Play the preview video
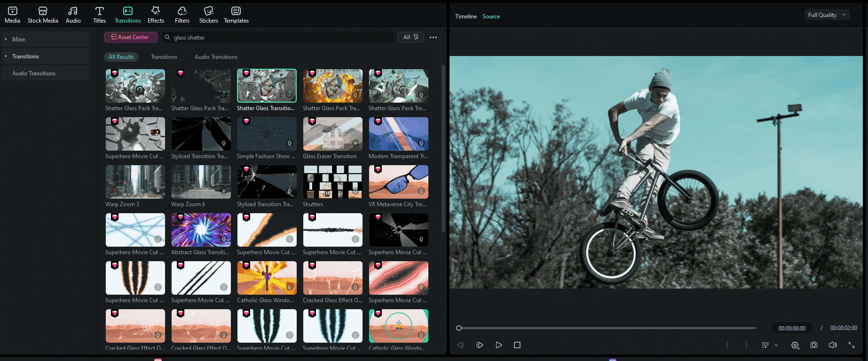Screen dimensions: 868x361 [x=498, y=345]
